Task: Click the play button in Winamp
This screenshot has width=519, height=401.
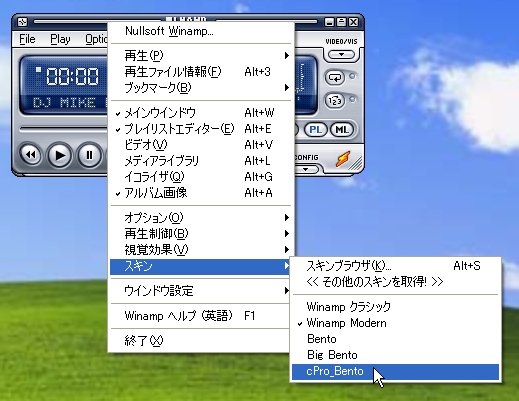Action: coord(60,155)
